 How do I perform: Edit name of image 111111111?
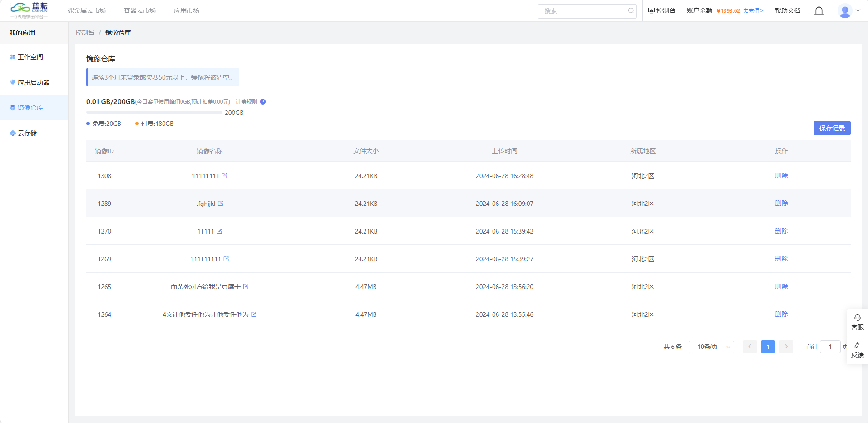pyautogui.click(x=226, y=259)
